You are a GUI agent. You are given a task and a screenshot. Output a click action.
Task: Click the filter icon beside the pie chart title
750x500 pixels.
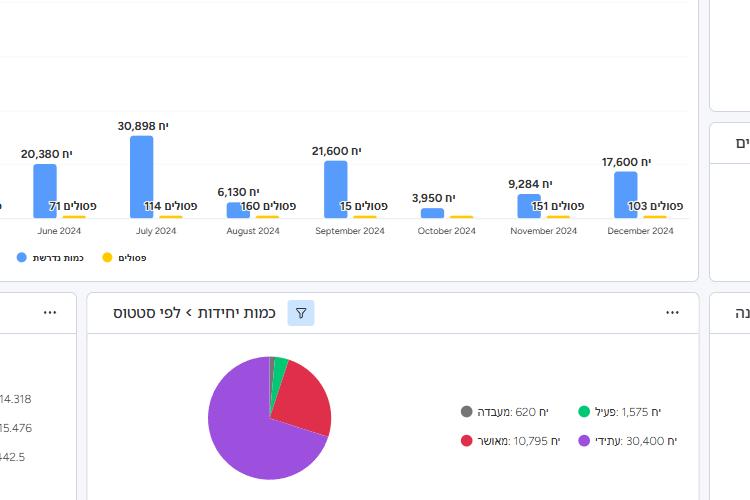tap(301, 313)
